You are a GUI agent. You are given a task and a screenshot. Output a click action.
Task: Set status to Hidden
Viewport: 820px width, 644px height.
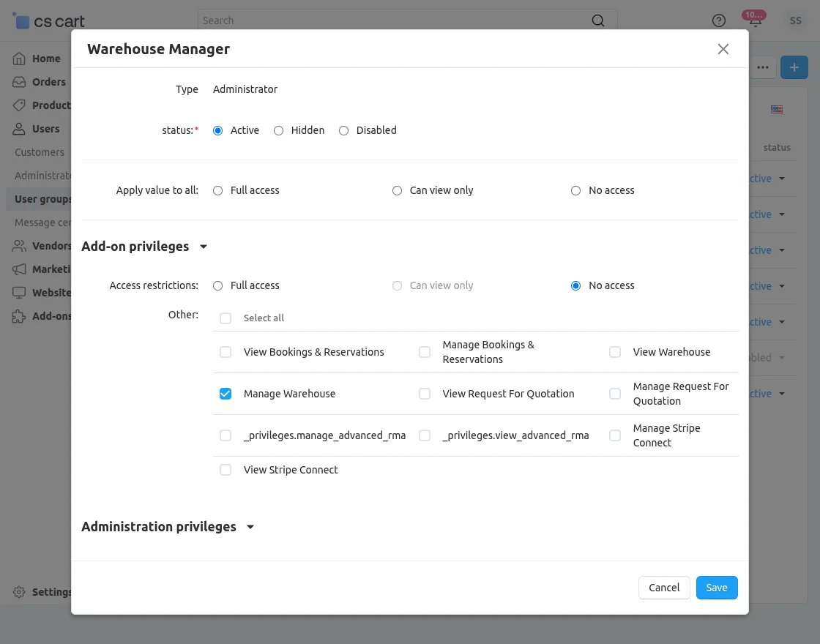[x=279, y=130]
